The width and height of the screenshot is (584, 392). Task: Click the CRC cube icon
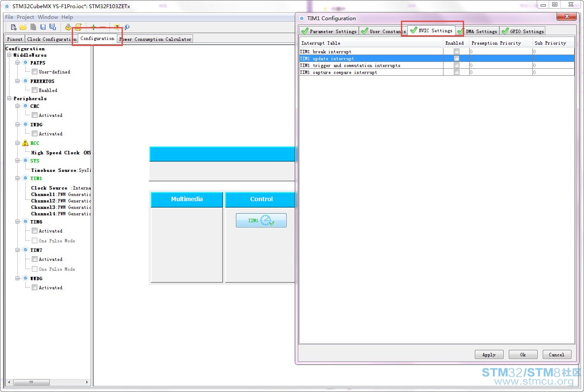25,106
